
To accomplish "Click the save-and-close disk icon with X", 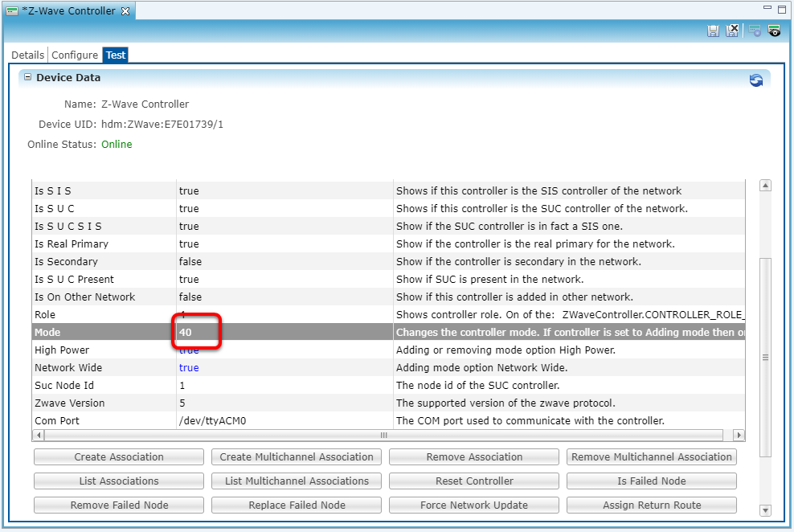I will click(732, 31).
